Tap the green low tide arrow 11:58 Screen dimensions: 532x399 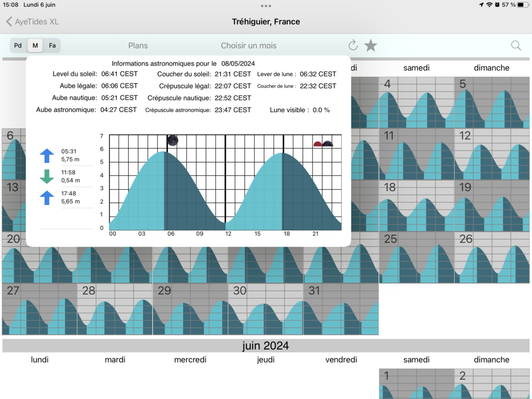(x=47, y=177)
